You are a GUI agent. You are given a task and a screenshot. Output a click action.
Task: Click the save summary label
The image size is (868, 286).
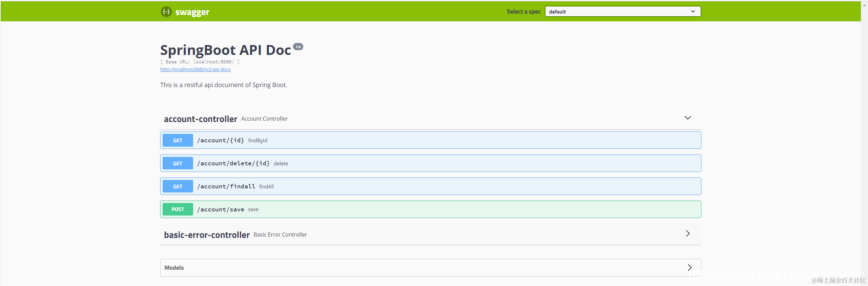point(253,210)
